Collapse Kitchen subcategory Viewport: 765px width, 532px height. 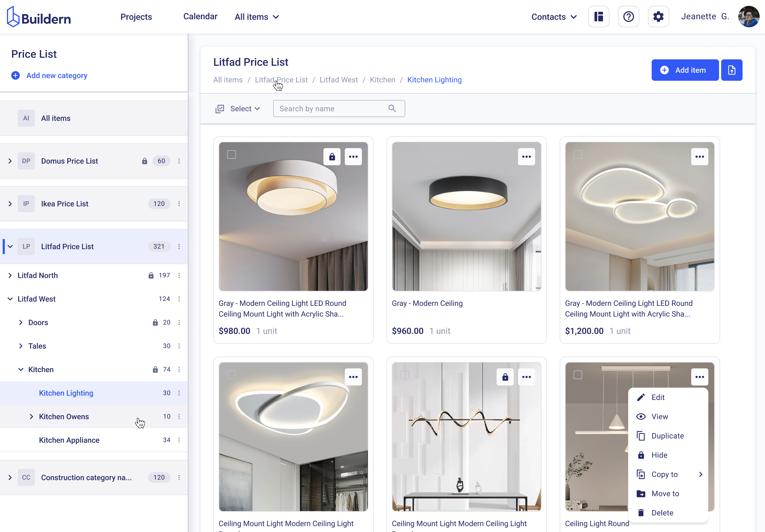[21, 369]
